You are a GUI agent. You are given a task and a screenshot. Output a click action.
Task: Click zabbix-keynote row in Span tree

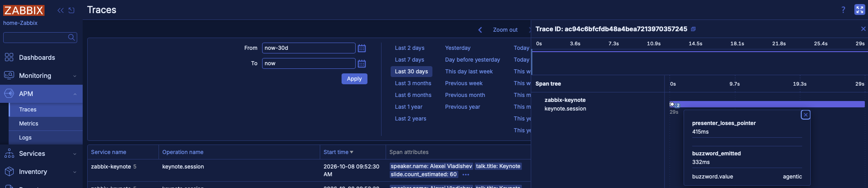pyautogui.click(x=565, y=100)
